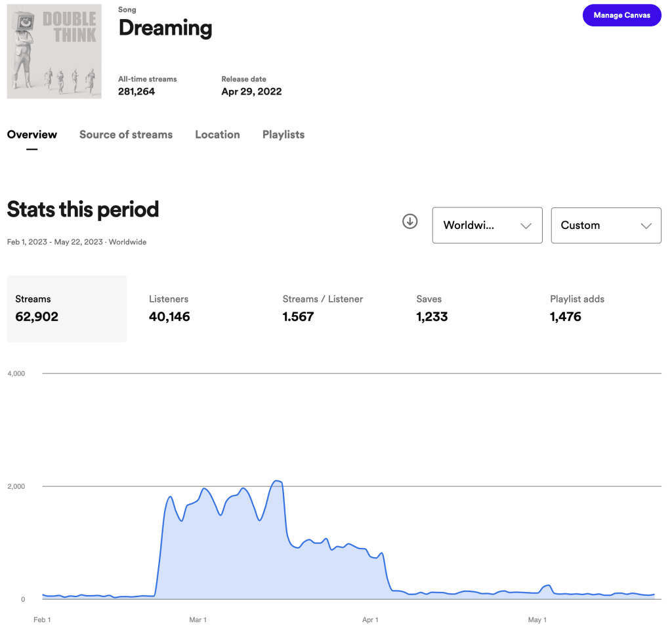
Task: Download the stats data with arrow icon
Action: [409, 222]
